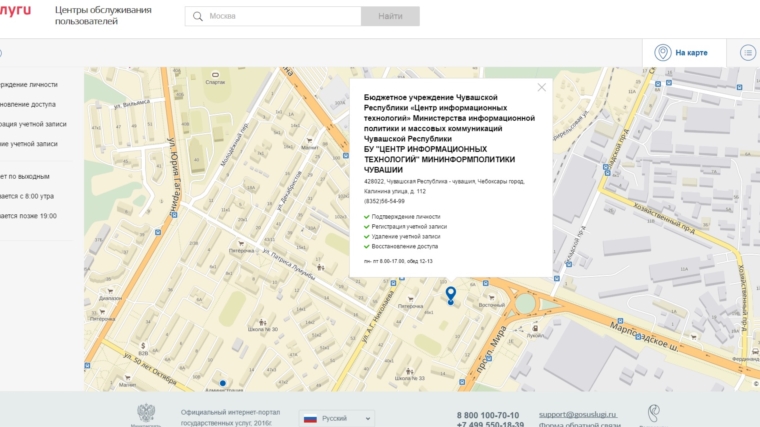Toggle filter Работает по выходным
Image resolution: width=760 pixels, height=427 pixels.
(25, 176)
